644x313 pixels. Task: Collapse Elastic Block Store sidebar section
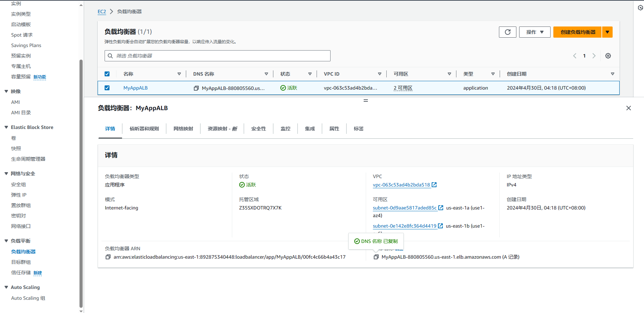click(6, 127)
